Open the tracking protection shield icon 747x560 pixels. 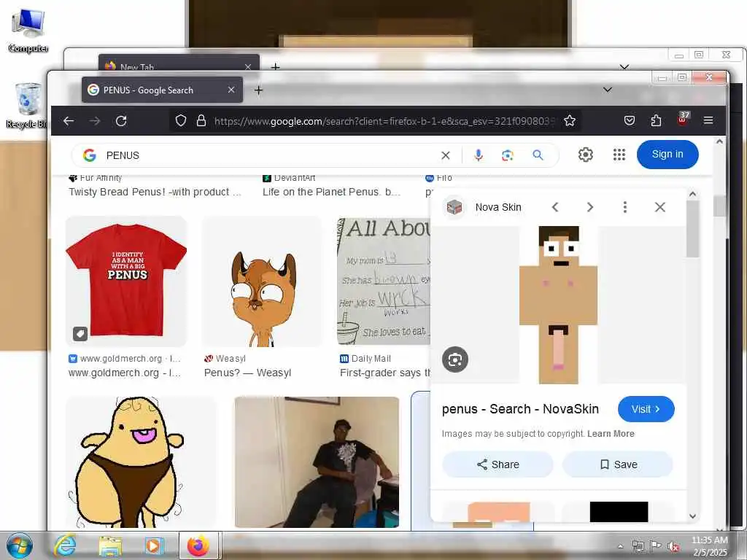[181, 121]
